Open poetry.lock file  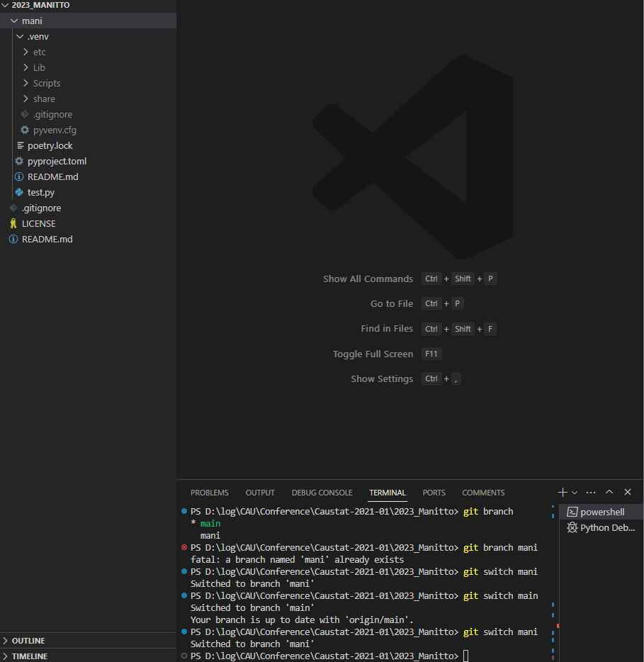[x=50, y=146]
